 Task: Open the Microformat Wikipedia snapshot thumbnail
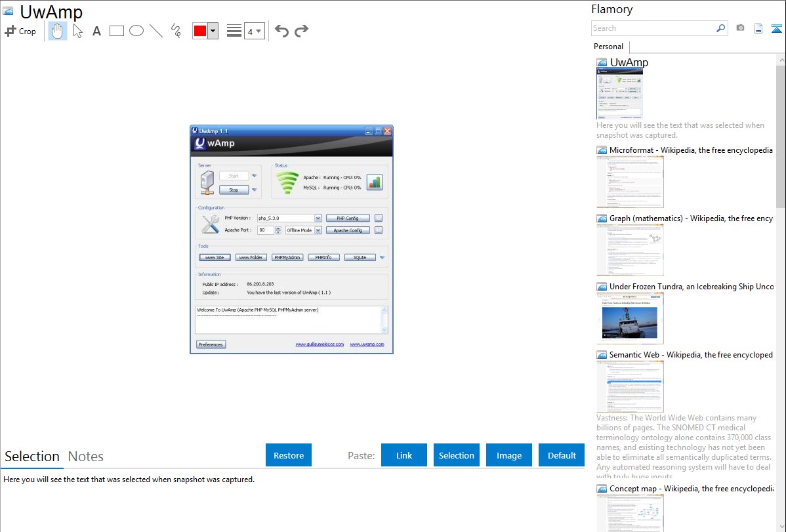click(x=630, y=182)
